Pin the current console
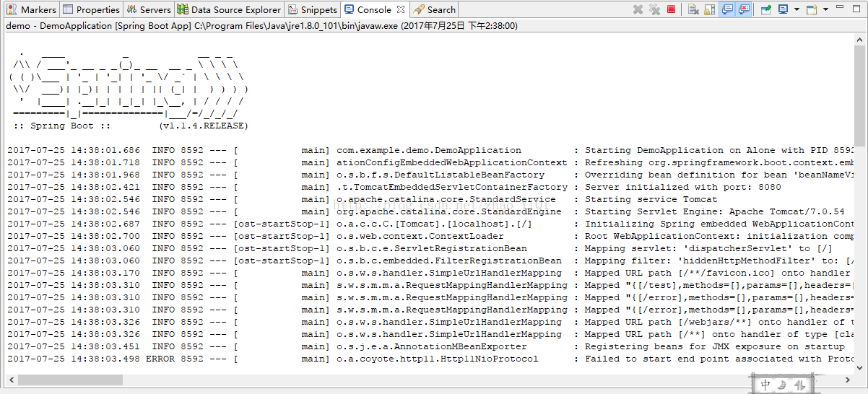The width and height of the screenshot is (868, 394). click(x=765, y=9)
